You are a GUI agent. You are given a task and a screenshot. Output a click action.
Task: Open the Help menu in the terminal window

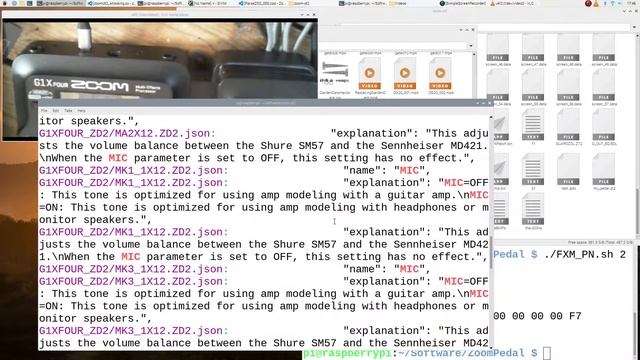coord(82,111)
